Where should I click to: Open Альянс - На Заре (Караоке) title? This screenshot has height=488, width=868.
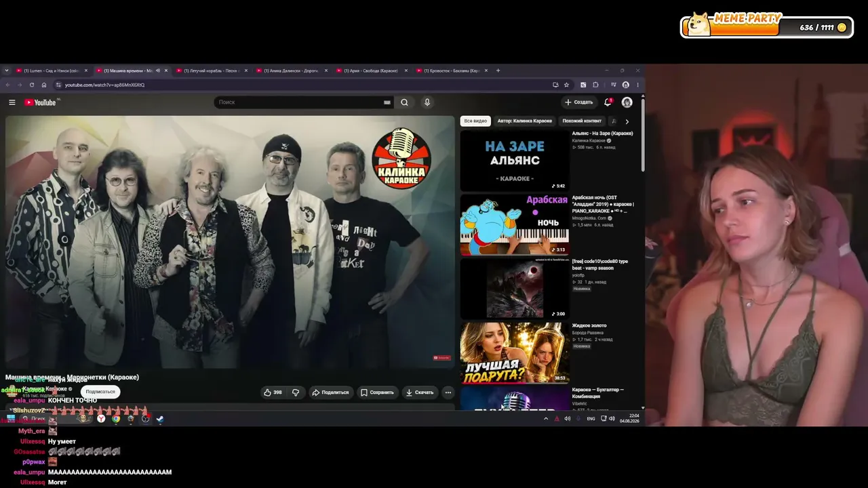(602, 134)
